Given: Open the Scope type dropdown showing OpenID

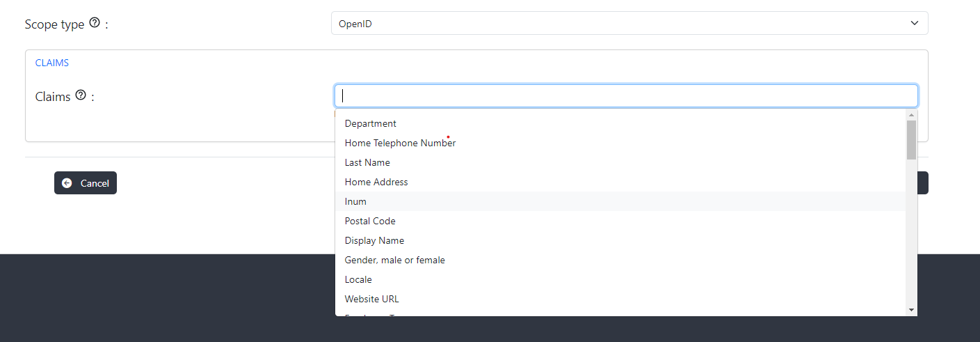Looking at the screenshot, I should click(x=629, y=24).
